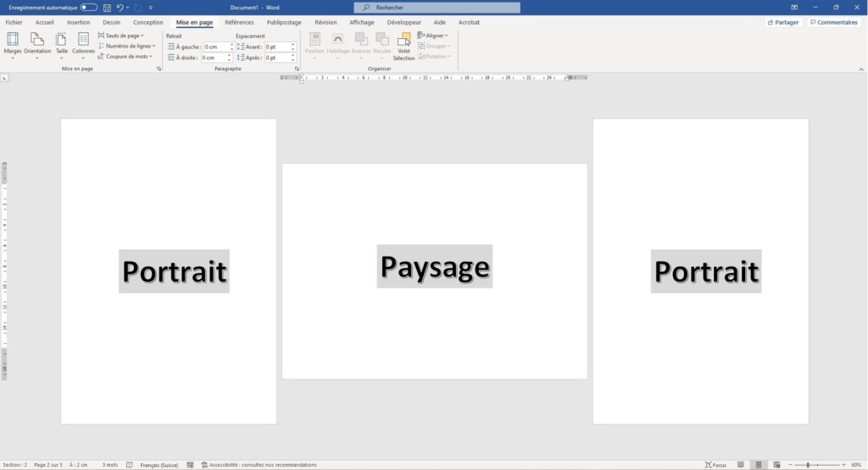Open the Grouper dropdown
Viewport: 868px width, 470px height.
point(434,46)
